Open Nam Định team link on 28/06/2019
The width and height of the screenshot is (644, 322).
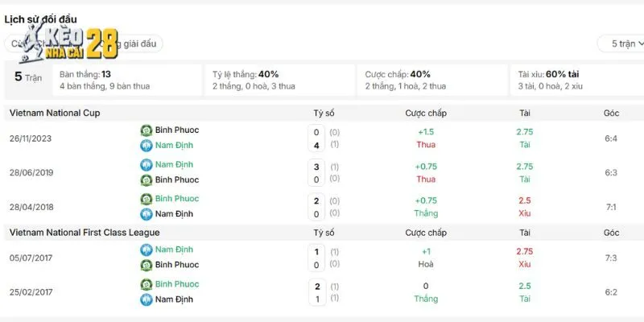tap(174, 165)
